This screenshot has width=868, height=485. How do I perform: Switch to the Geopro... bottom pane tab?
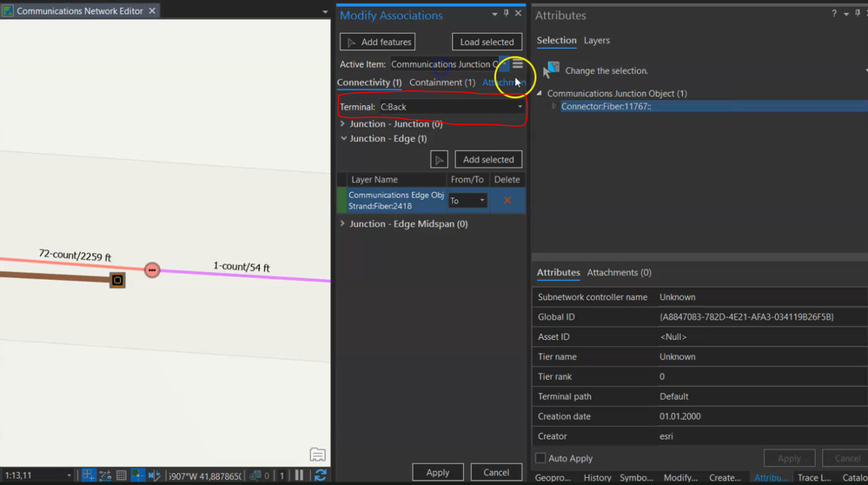[x=553, y=477]
